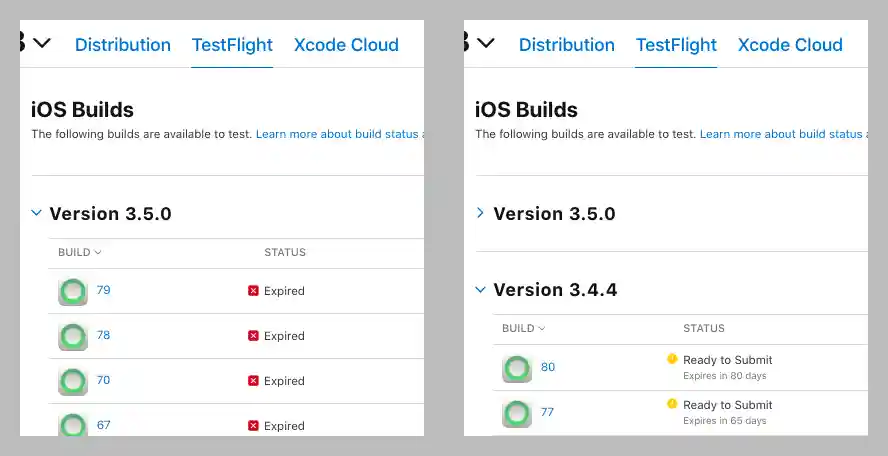Switch to Xcode Cloud tab in right panel
The height and width of the screenshot is (456, 888).
point(790,45)
